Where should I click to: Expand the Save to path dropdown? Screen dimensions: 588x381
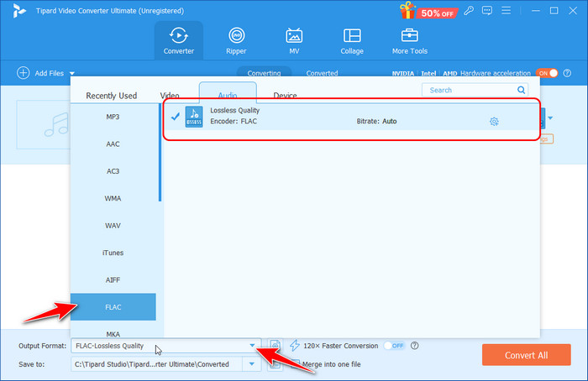coord(252,363)
